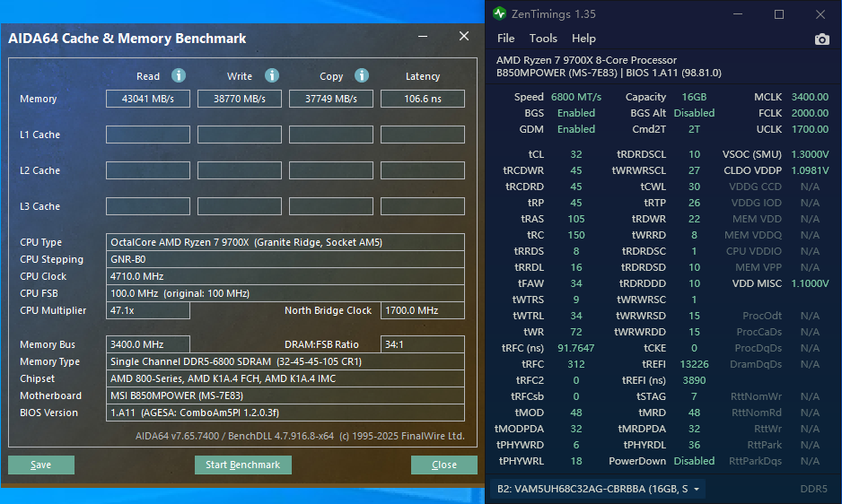842x504 pixels.
Task: Click the Memory Type DDR5-6800 SDRAM field
Action: pos(285,361)
